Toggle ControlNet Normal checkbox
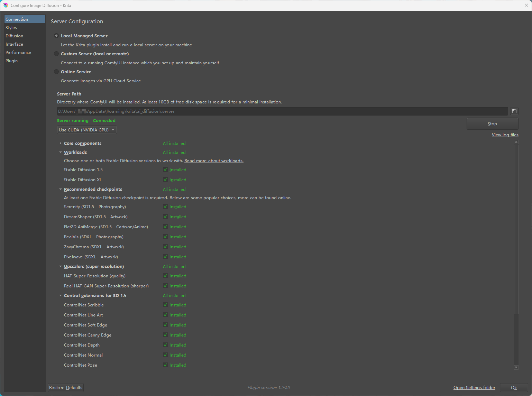 165,355
